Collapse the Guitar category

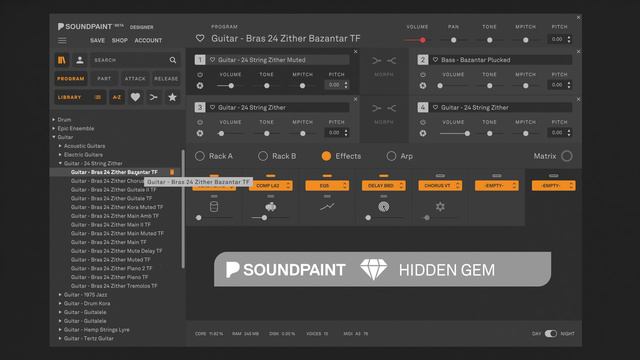tap(53, 137)
